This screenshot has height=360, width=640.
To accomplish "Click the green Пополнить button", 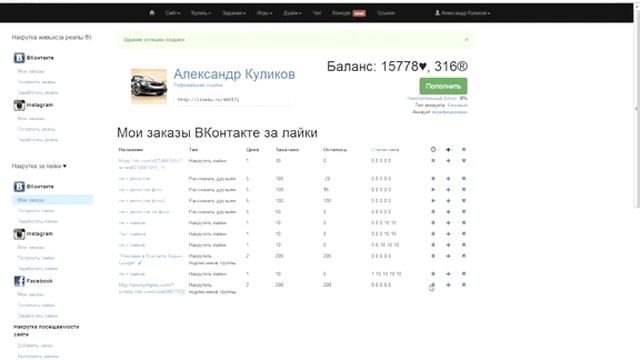I will (443, 86).
